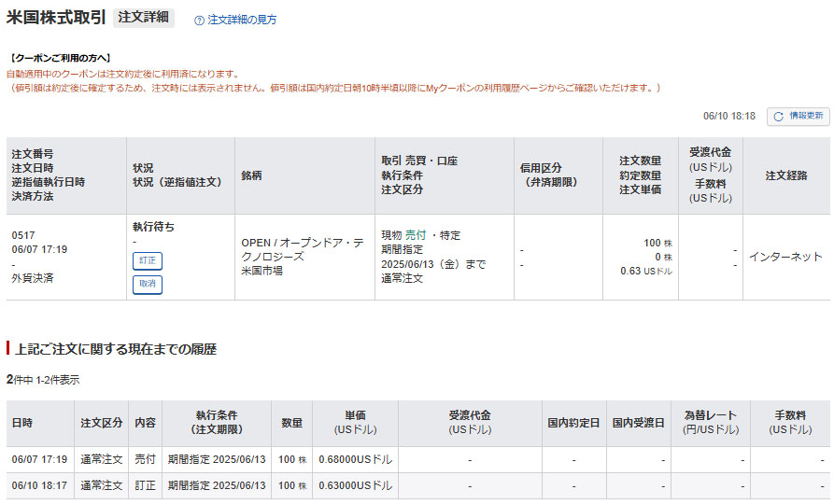Click stock name OPEN / オープンドア・テクノロジーズ
The image size is (834, 504).
click(x=303, y=249)
